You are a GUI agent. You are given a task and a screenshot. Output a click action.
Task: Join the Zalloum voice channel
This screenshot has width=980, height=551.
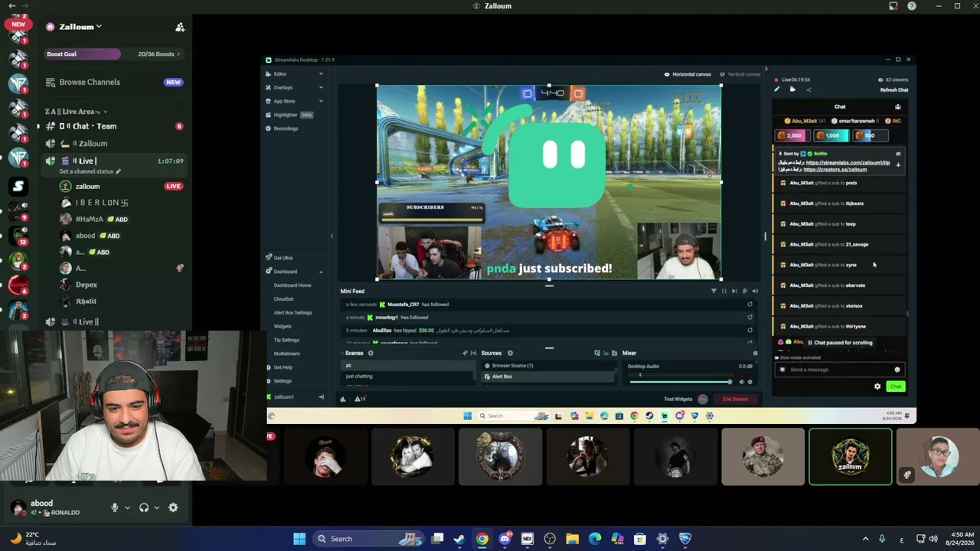click(x=93, y=144)
